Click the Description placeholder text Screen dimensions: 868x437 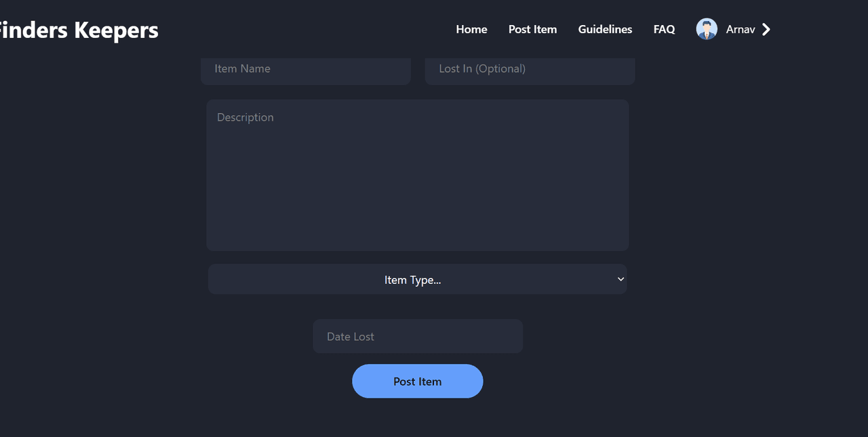point(245,117)
